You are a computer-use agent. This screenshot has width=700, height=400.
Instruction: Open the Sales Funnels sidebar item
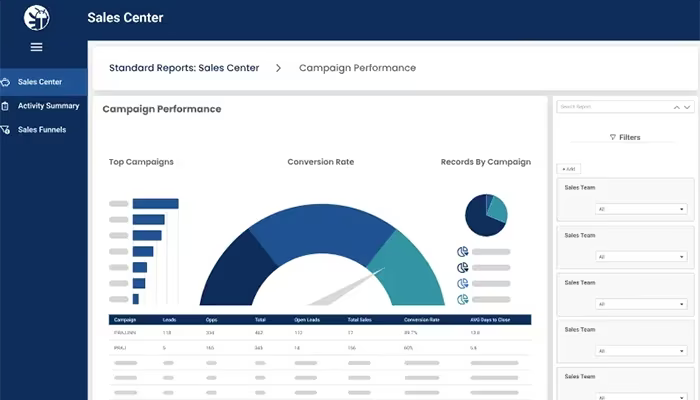(44, 130)
